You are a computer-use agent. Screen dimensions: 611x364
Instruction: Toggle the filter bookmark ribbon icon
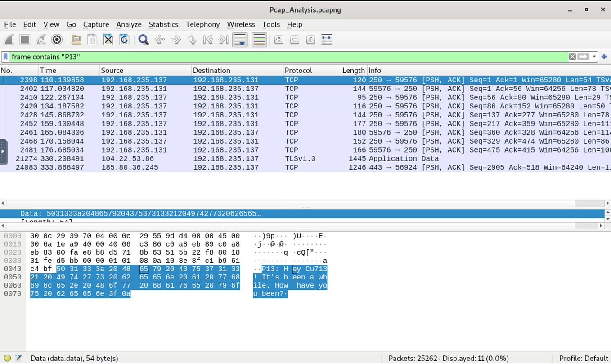[5, 56]
